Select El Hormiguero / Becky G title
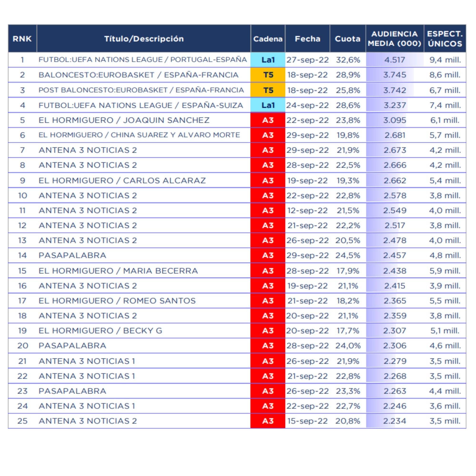The width and height of the screenshot is (476, 476). [x=100, y=331]
